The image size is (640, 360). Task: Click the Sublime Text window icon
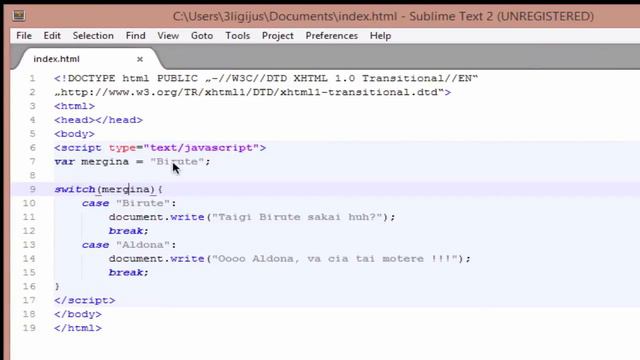click(19, 16)
